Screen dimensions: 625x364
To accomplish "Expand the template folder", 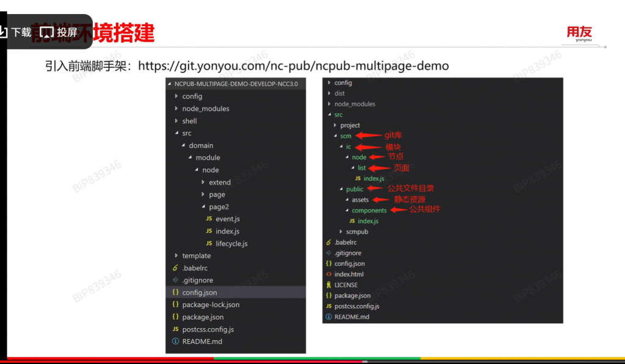I will 176,255.
